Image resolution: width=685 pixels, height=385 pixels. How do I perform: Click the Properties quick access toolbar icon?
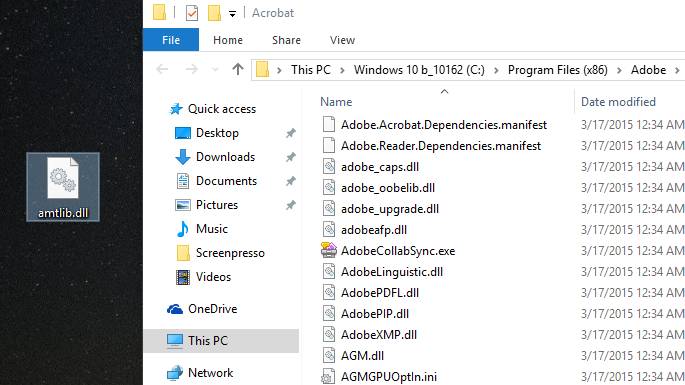(192, 13)
